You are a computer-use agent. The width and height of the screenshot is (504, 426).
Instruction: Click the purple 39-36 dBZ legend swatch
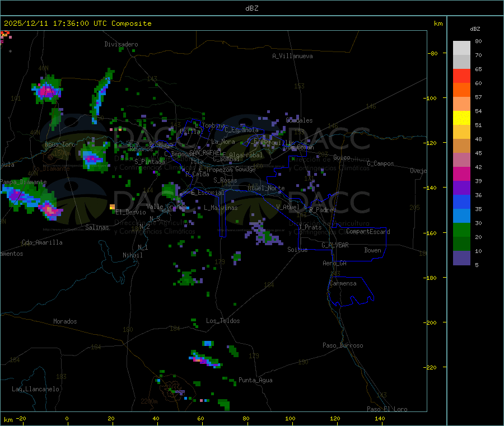pyautogui.click(x=461, y=188)
